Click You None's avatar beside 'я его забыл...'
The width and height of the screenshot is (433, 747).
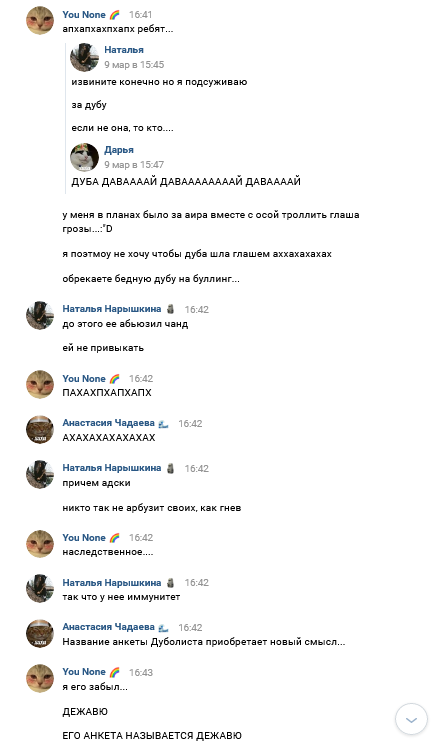[40, 678]
